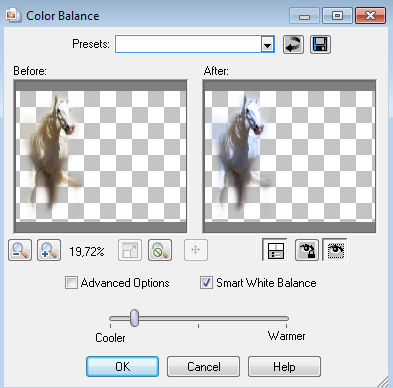Zoom in with the plus magnifier icon
The image size is (393, 388).
tap(49, 250)
